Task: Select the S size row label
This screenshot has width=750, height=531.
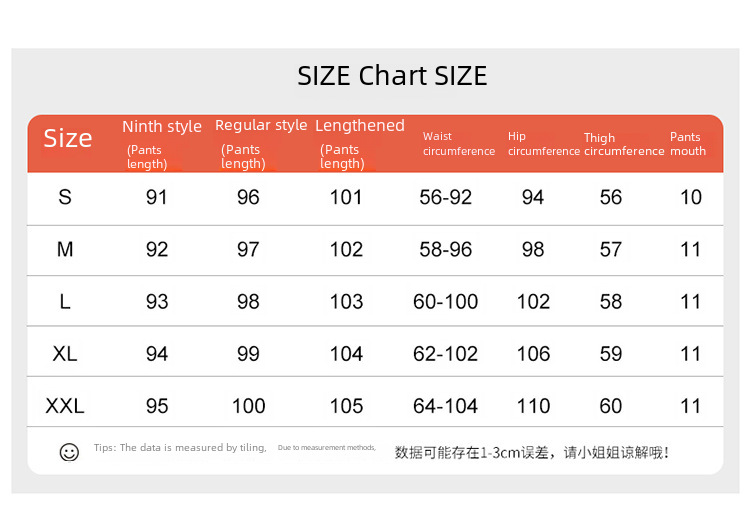Action: [x=65, y=197]
